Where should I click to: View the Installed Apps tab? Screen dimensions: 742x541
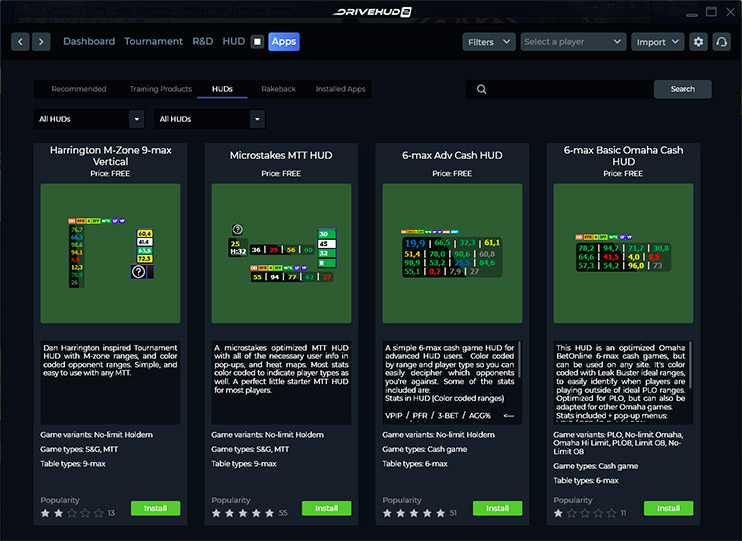click(x=340, y=89)
